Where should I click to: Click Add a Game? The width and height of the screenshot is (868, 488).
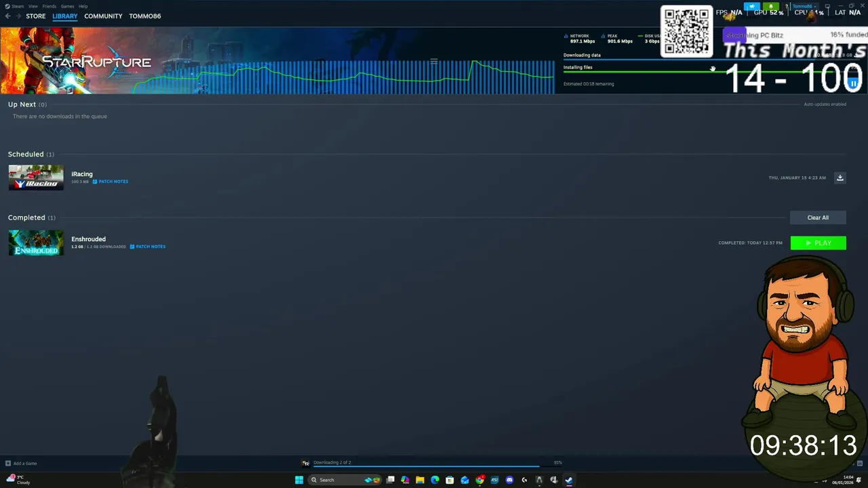coord(21,464)
